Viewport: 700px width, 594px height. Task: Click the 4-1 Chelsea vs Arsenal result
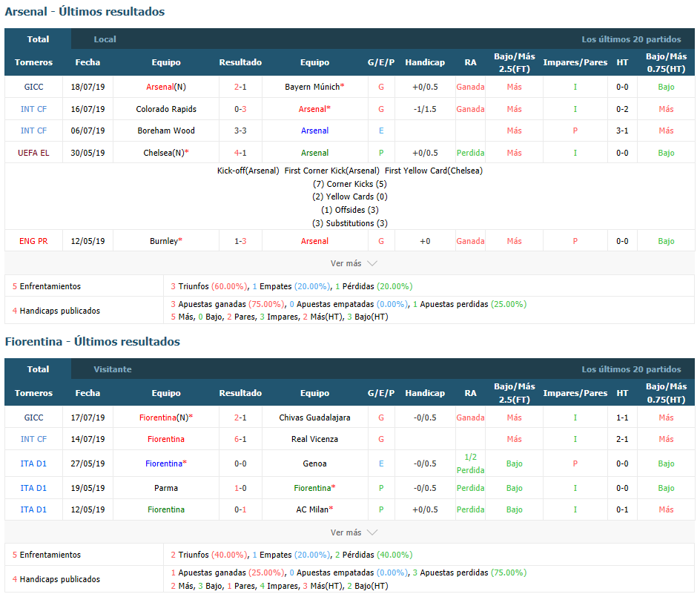[240, 153]
